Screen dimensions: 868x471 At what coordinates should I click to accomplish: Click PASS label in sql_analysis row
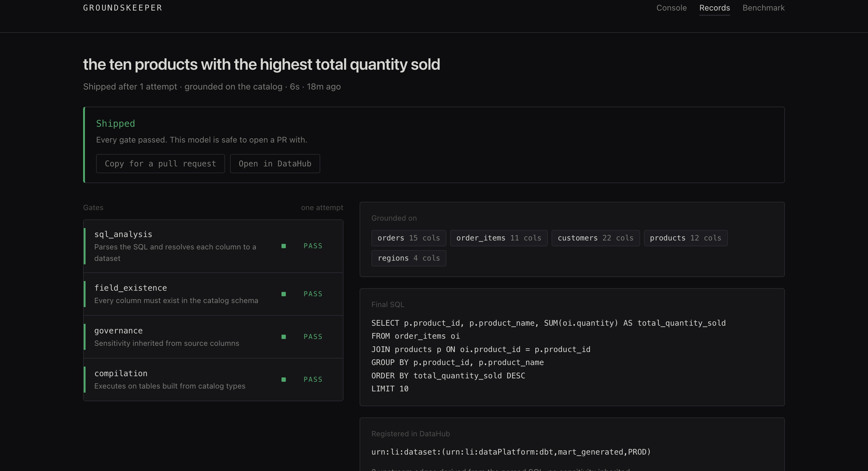click(x=313, y=246)
